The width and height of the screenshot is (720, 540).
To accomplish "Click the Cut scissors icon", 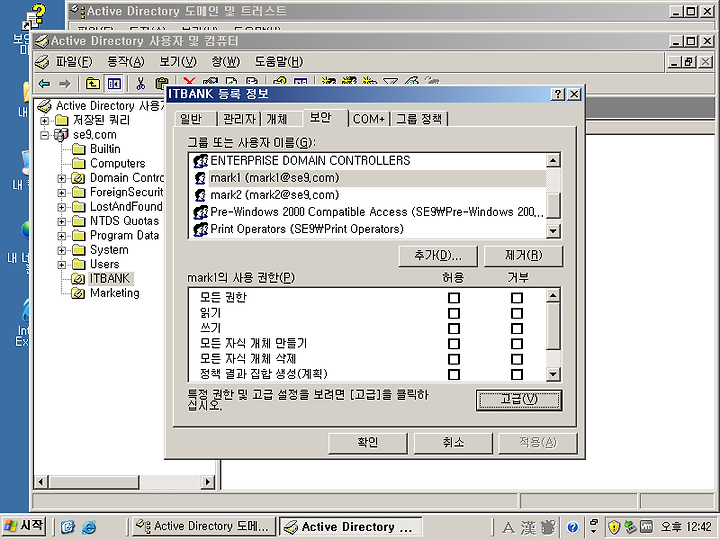I will [x=141, y=84].
